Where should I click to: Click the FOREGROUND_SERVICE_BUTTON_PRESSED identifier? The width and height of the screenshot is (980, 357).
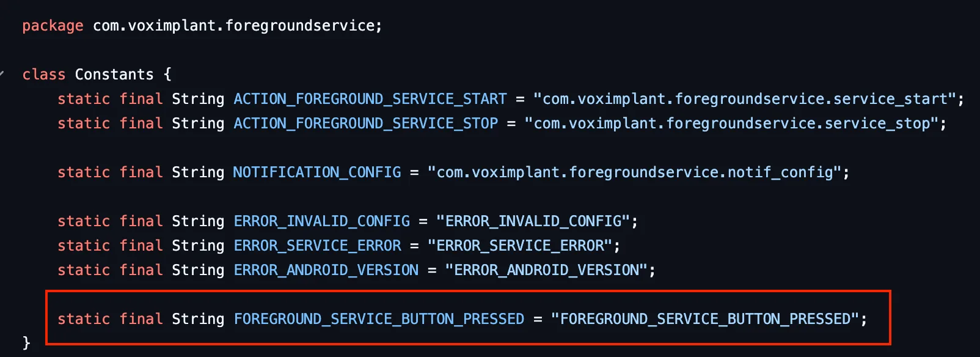[x=379, y=319]
